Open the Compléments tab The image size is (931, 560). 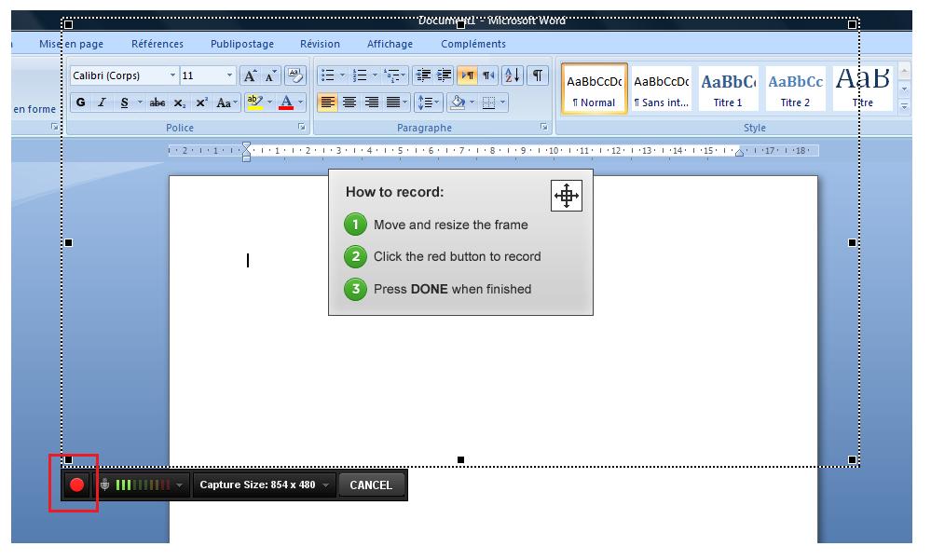point(473,44)
